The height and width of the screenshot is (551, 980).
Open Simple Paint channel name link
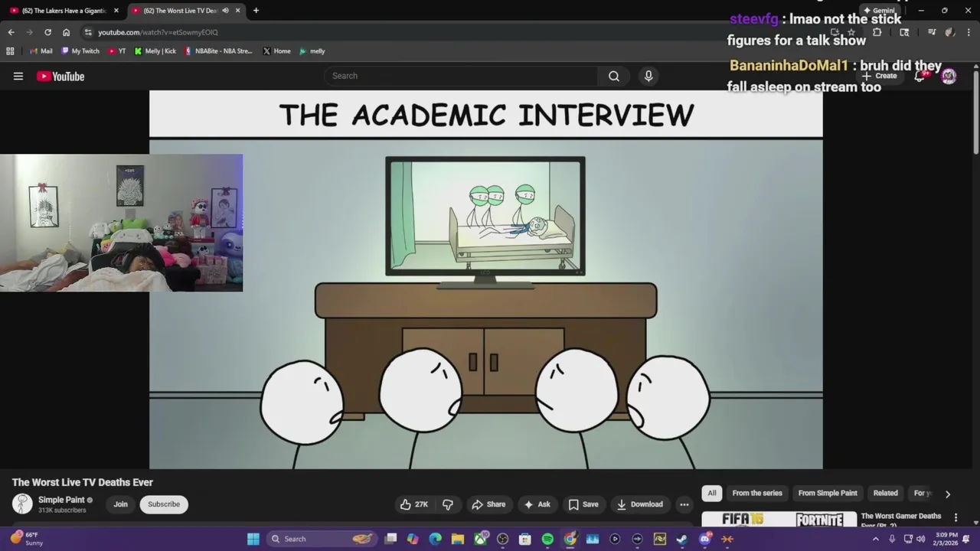pos(61,500)
